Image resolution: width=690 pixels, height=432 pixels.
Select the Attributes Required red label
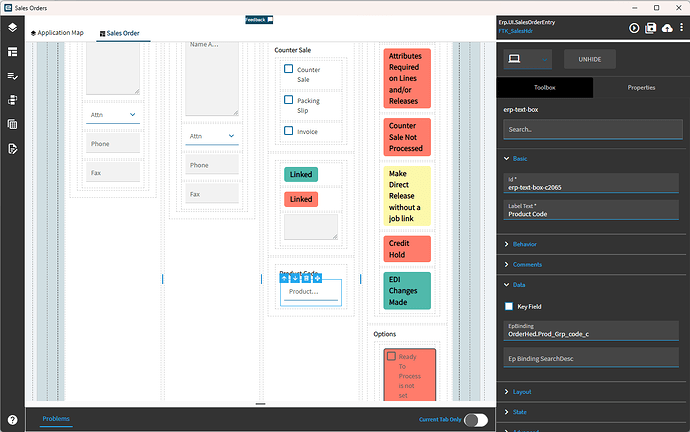pos(407,78)
